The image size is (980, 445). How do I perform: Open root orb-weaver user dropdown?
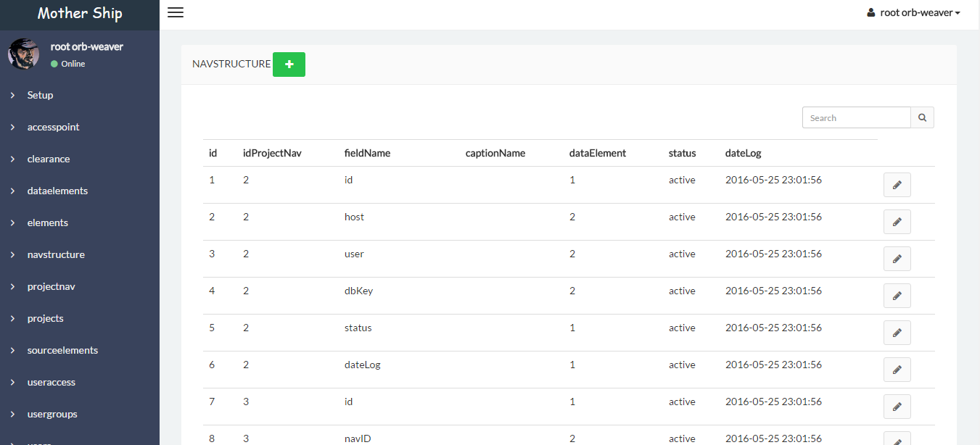point(913,13)
